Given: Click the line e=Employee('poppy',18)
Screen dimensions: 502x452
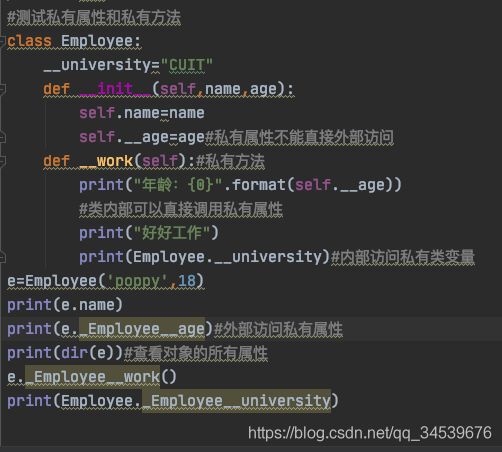Looking at the screenshot, I should (105, 281).
